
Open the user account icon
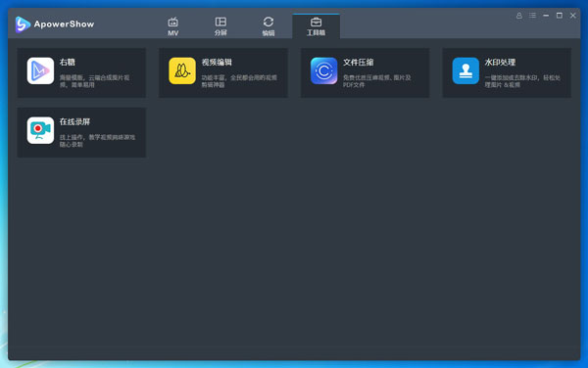(x=519, y=16)
